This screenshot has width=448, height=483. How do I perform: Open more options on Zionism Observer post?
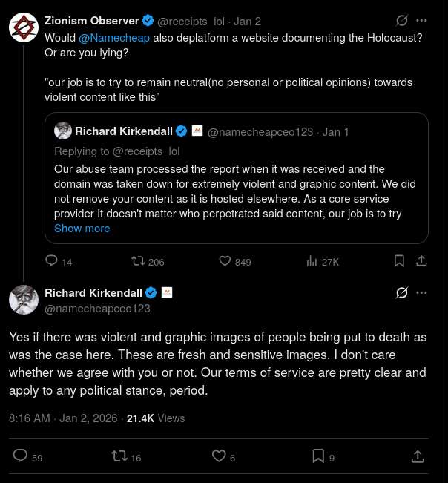(x=422, y=20)
